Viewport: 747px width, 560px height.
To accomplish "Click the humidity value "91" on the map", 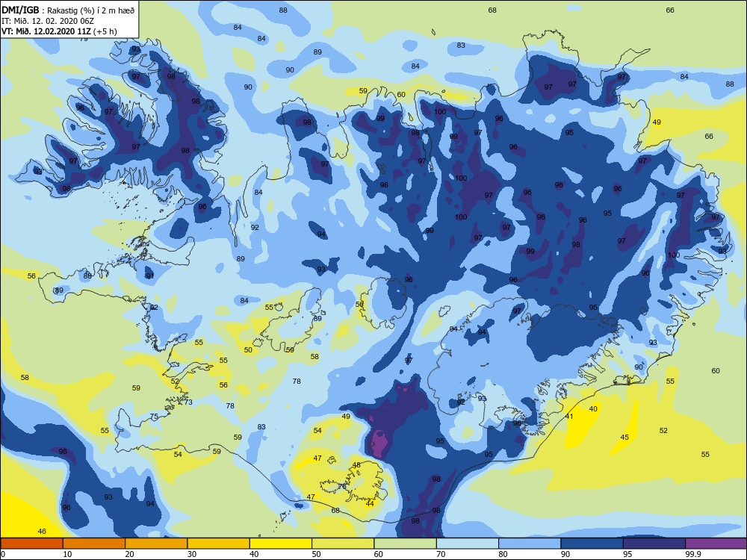I will [x=150, y=276].
